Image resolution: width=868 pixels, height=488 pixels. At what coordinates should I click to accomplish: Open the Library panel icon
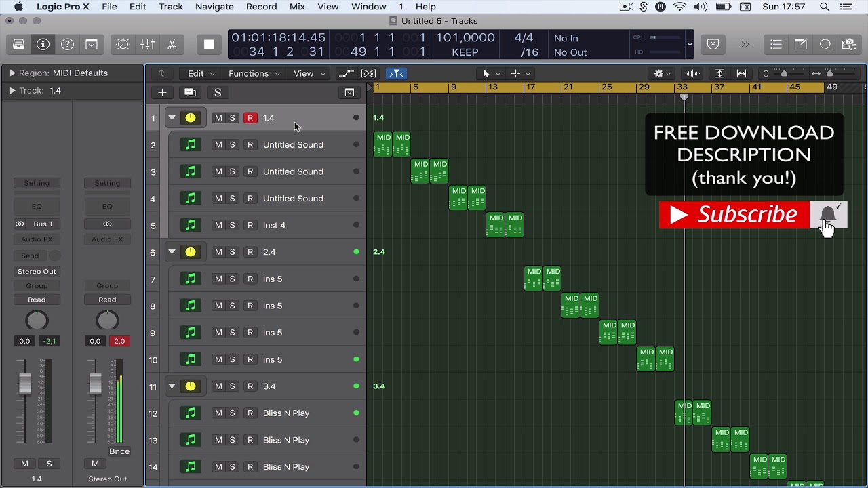[18, 45]
